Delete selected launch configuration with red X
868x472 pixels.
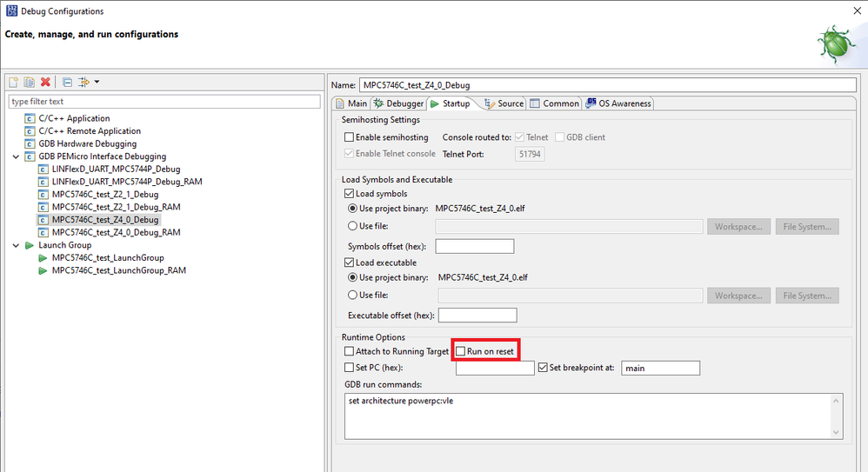point(45,82)
